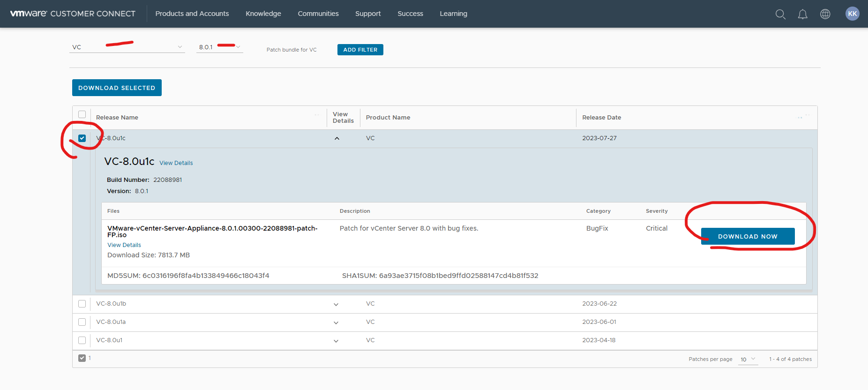Click the 1 - 4 of 4 patches text

pyautogui.click(x=790, y=359)
